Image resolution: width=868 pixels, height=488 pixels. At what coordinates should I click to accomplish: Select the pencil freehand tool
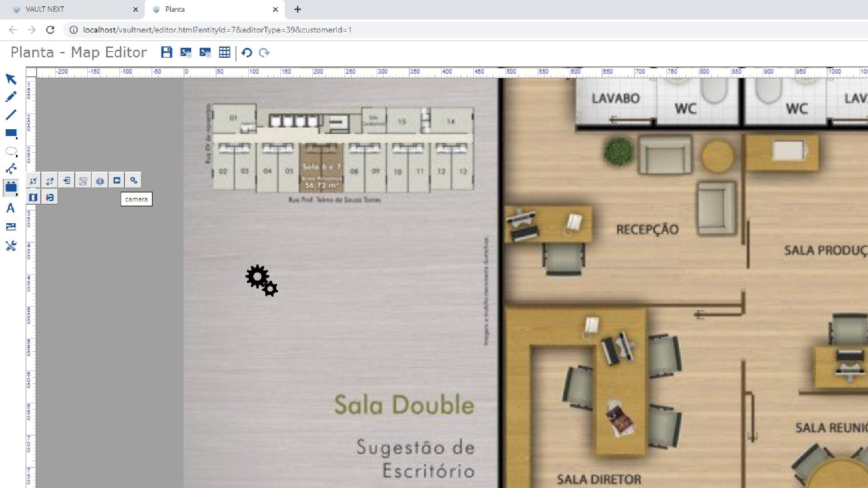11,97
